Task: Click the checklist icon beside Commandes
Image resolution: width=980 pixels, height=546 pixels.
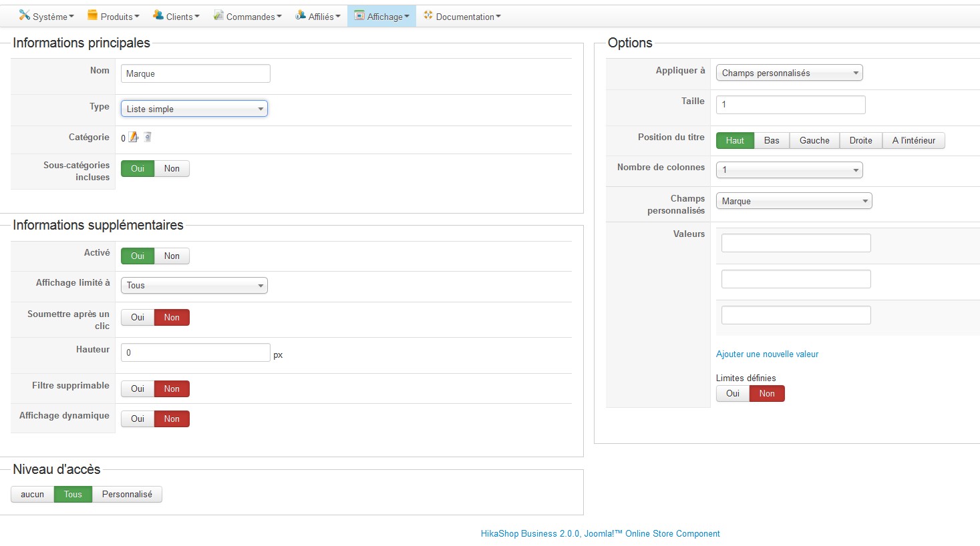Action: (x=218, y=15)
